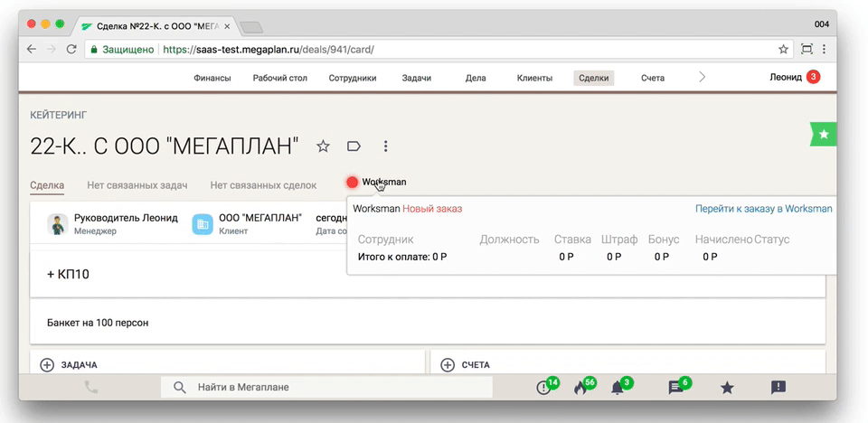This screenshot has height=423, width=868.
Task: Open Задачи section
Action: 416,78
